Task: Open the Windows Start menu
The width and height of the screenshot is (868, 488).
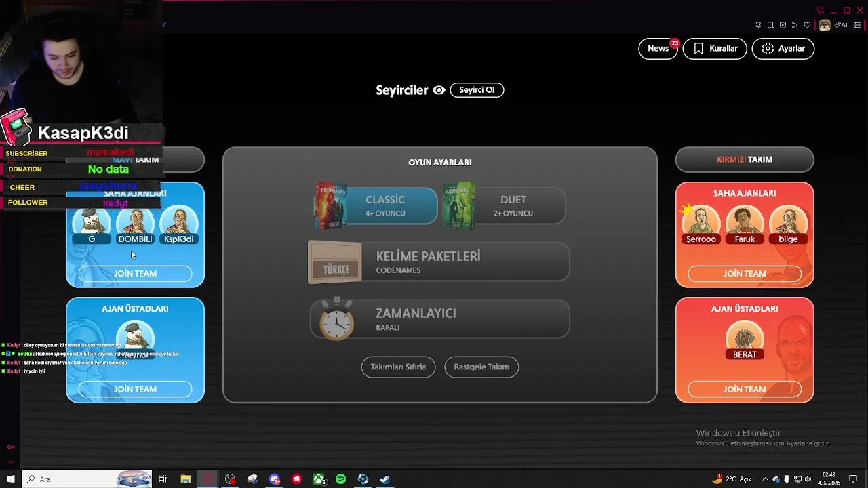Action: coord(11,479)
